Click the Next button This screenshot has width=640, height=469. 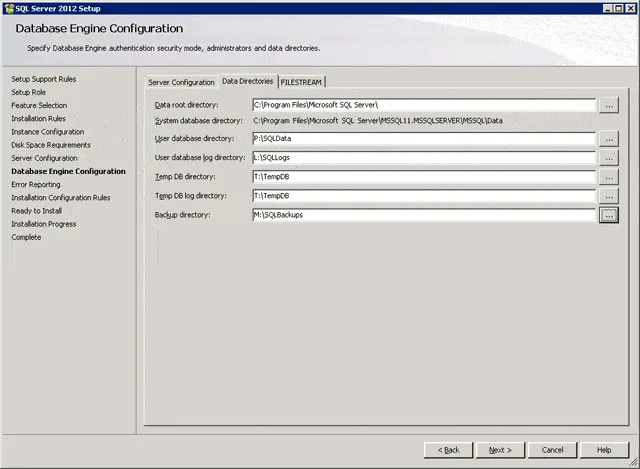coord(500,450)
